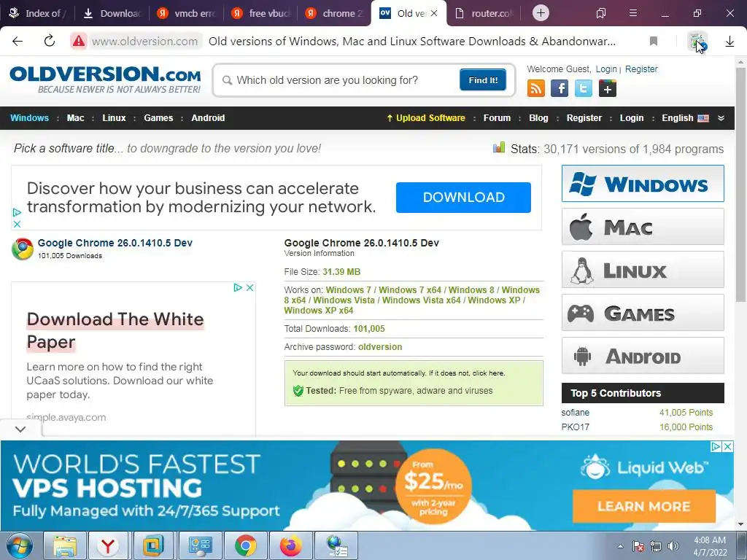Click the page vertical scrollbar
This screenshot has width=747, height=560.
[740, 183]
